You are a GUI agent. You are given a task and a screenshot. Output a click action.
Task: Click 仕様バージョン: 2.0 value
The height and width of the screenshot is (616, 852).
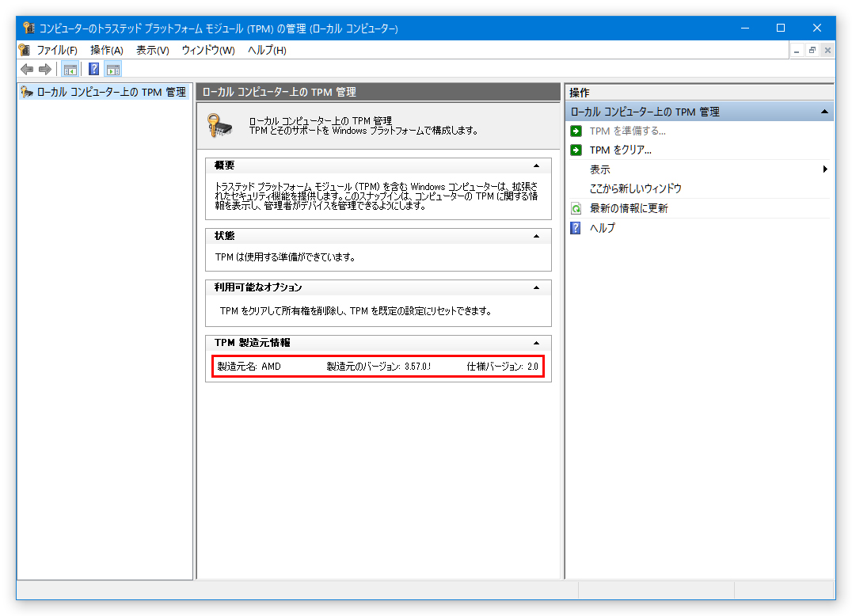(x=503, y=367)
